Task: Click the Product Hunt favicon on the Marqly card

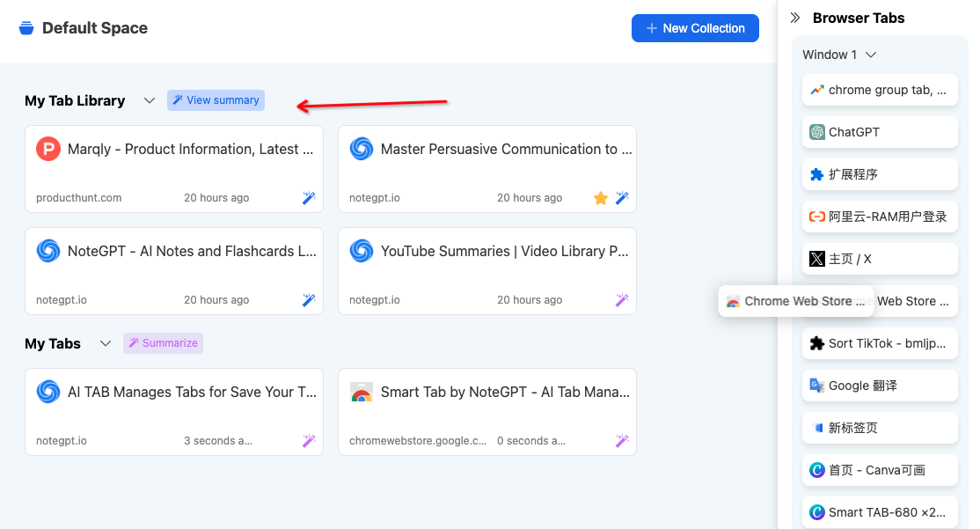Action: coord(48,149)
